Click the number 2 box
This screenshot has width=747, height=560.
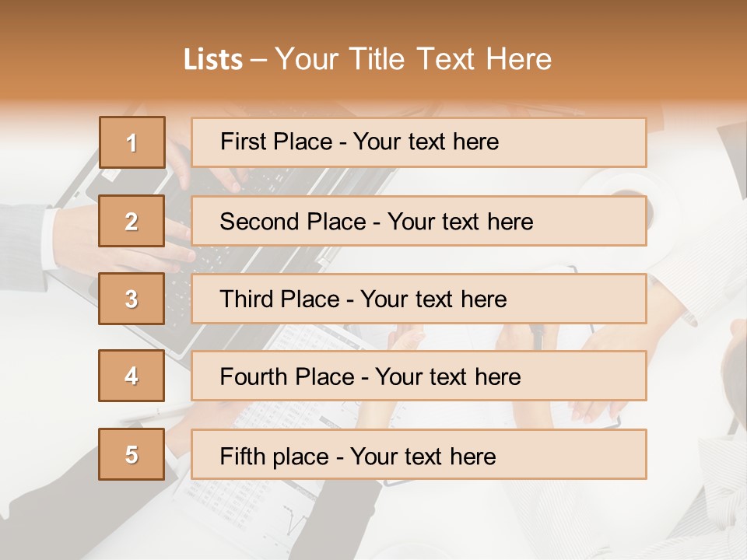(132, 221)
